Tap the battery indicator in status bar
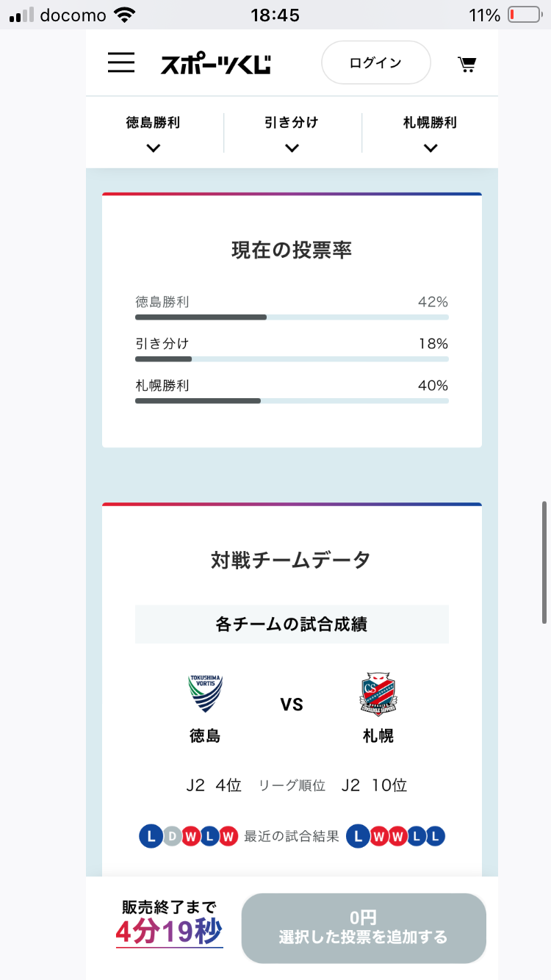This screenshot has width=551, height=980. click(x=522, y=15)
